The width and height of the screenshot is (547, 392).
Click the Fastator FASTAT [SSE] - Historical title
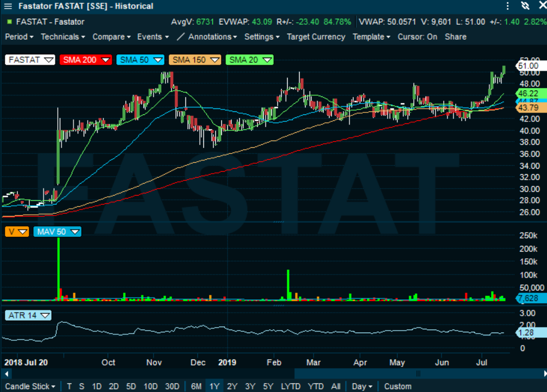[86, 6]
